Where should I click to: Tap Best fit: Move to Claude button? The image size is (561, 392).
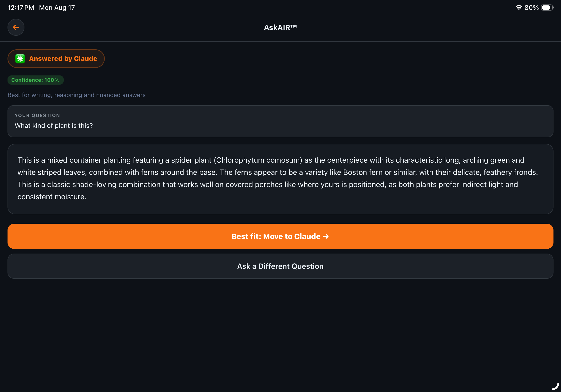click(x=280, y=236)
